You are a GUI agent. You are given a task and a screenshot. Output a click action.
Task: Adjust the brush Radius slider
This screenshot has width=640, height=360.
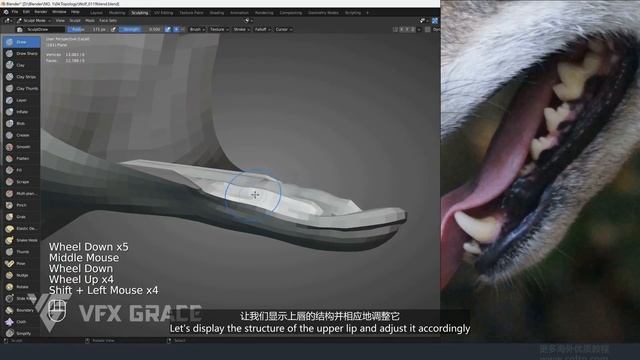click(x=88, y=29)
